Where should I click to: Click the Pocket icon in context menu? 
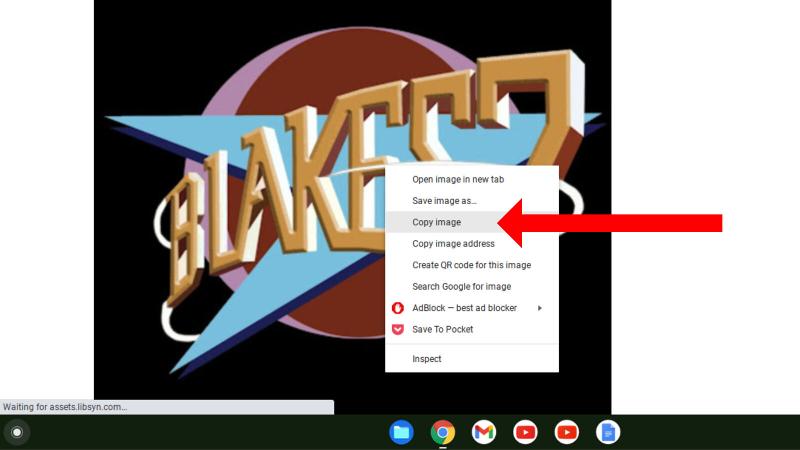pyautogui.click(x=397, y=329)
